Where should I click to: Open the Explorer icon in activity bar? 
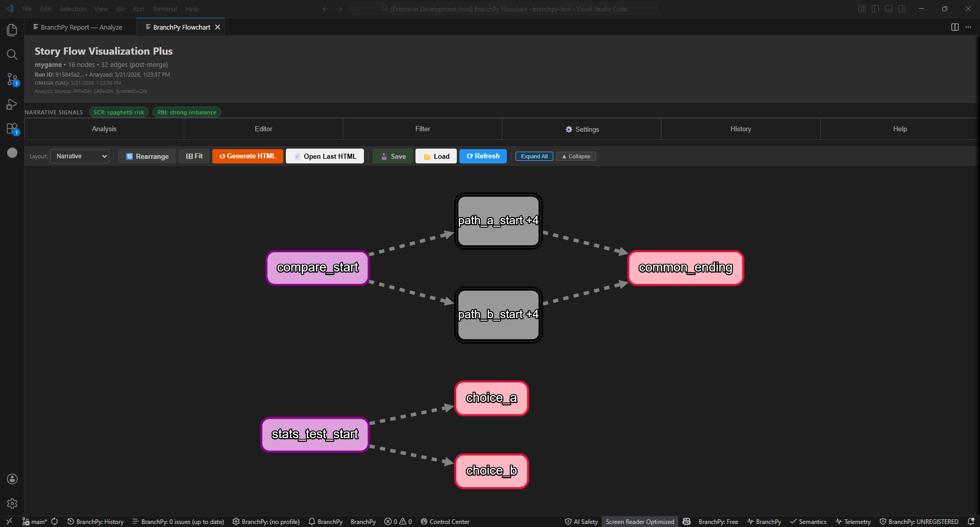pos(12,30)
